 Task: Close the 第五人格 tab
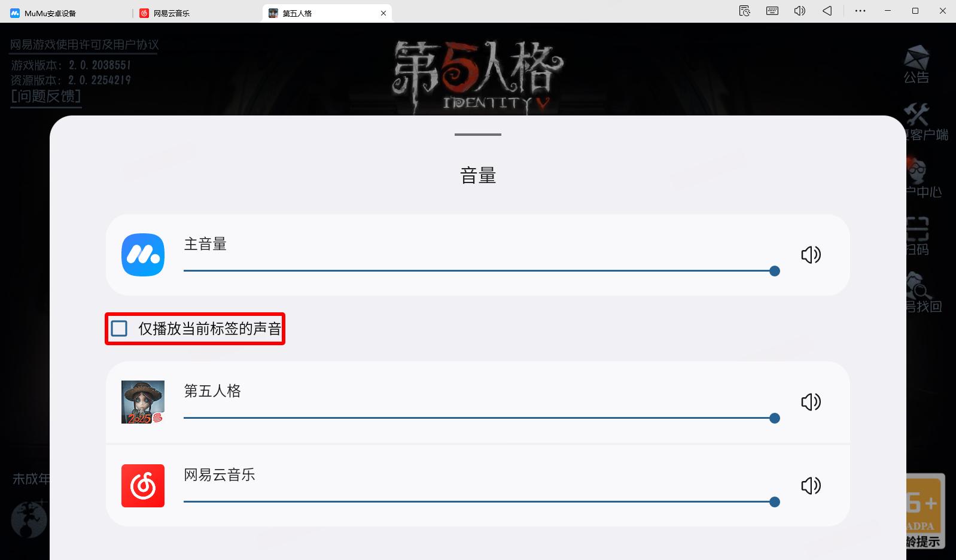[383, 13]
